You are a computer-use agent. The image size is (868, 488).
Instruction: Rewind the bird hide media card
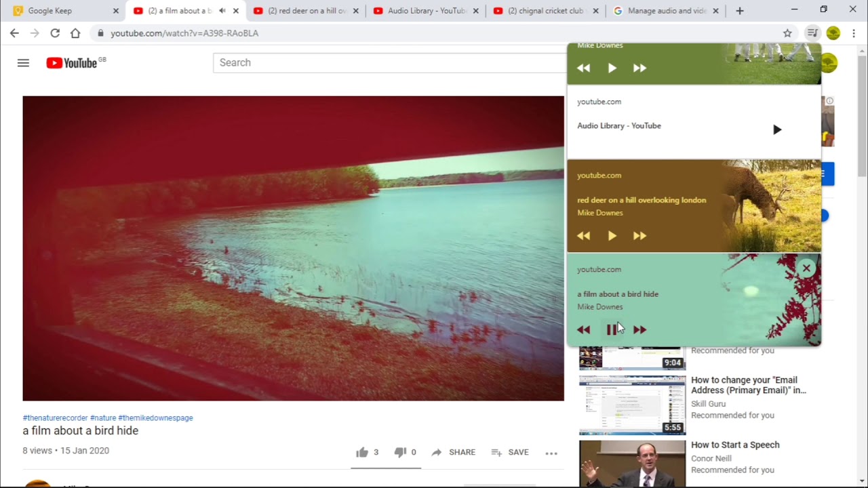[583, 329]
